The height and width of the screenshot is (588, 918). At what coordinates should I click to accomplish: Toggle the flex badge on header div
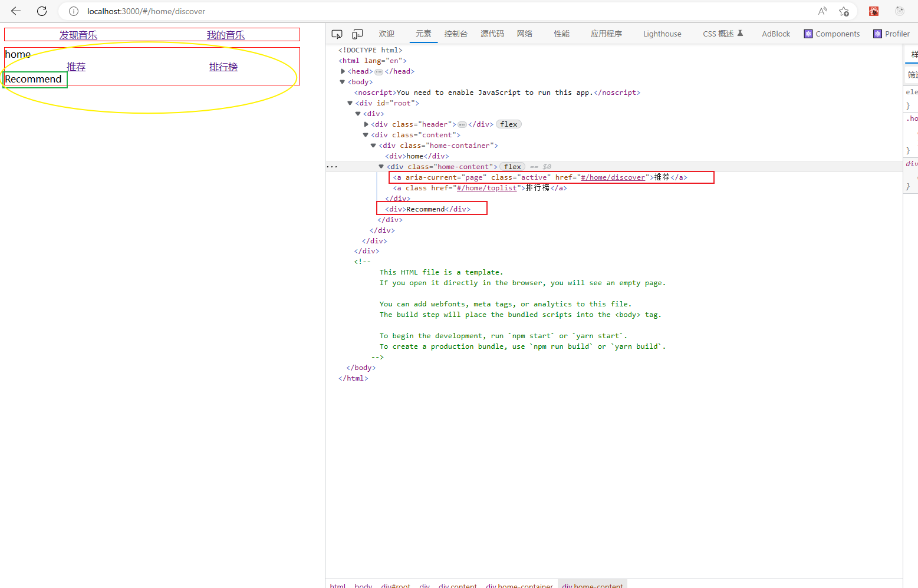pos(509,124)
